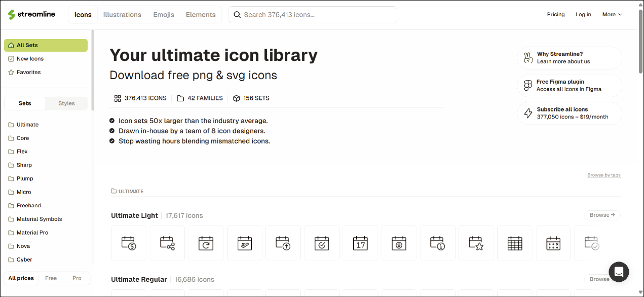Click the Browse by tags link
644x297 pixels.
[603, 175]
